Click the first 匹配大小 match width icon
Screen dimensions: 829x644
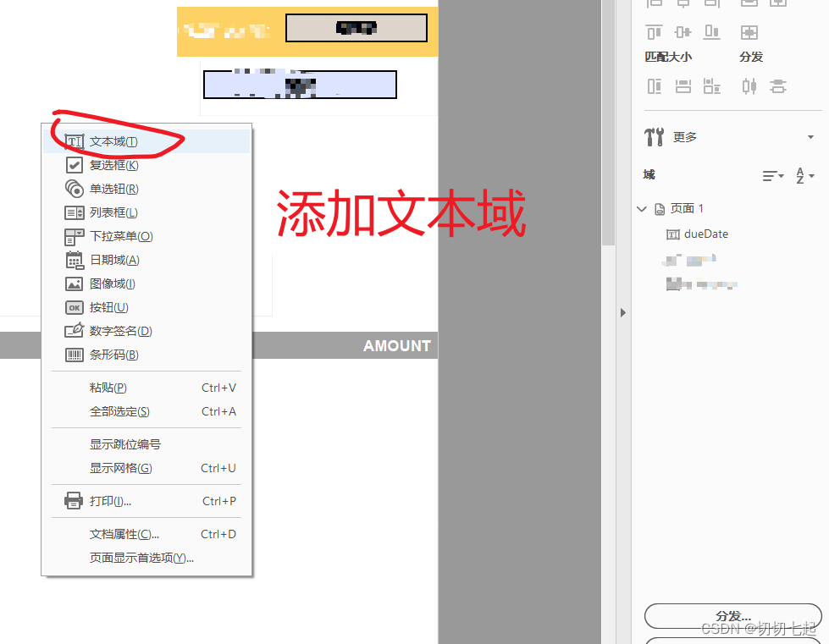(x=653, y=85)
